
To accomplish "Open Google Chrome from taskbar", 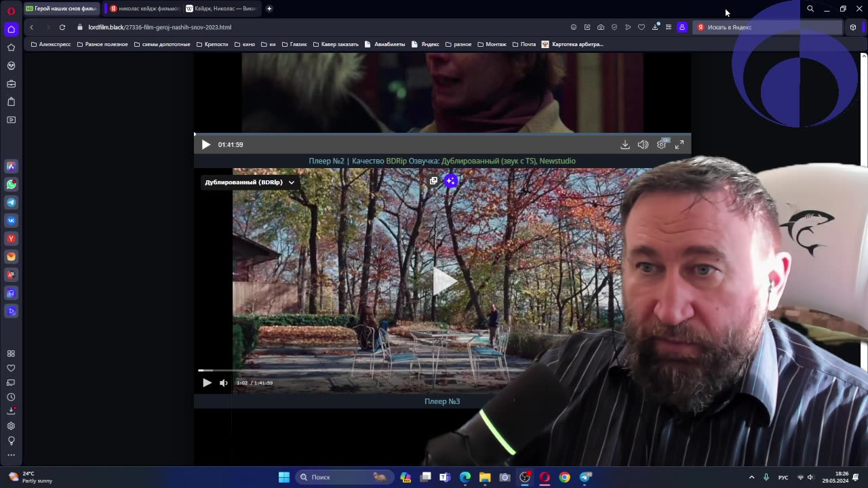I will click(x=564, y=477).
